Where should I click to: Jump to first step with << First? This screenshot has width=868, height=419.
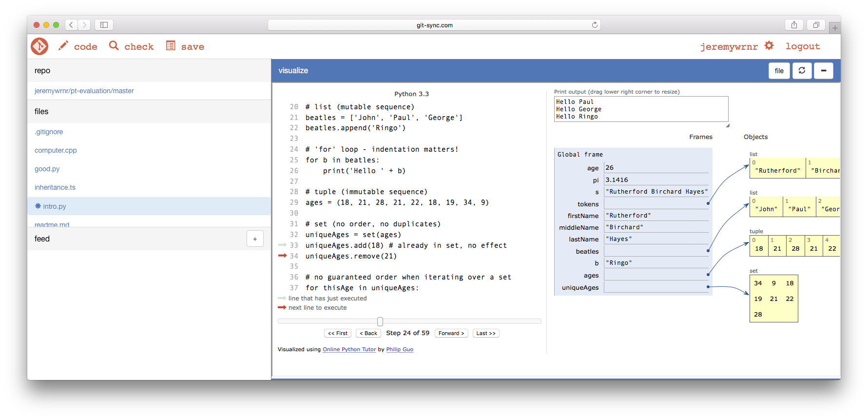(338, 333)
